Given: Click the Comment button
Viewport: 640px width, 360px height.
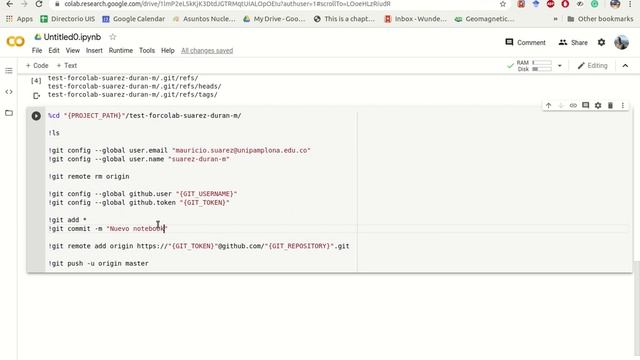Looking at the screenshot, I should coord(525,42).
